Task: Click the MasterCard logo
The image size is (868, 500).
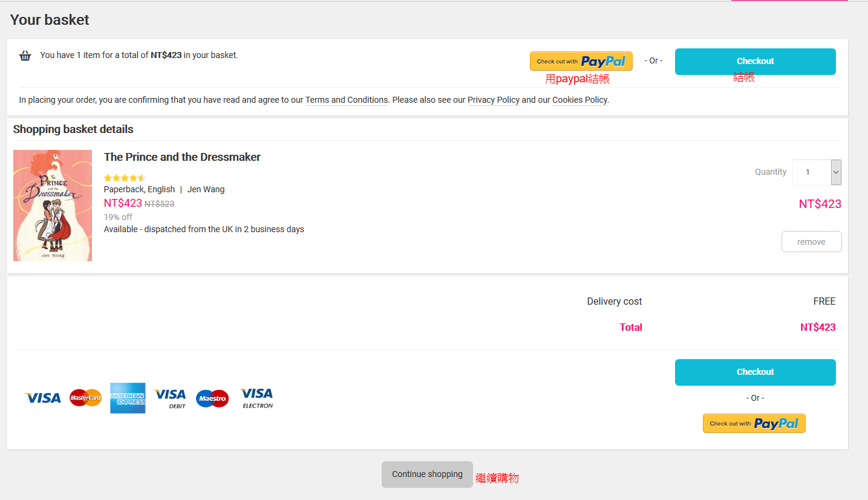Action: pos(86,398)
